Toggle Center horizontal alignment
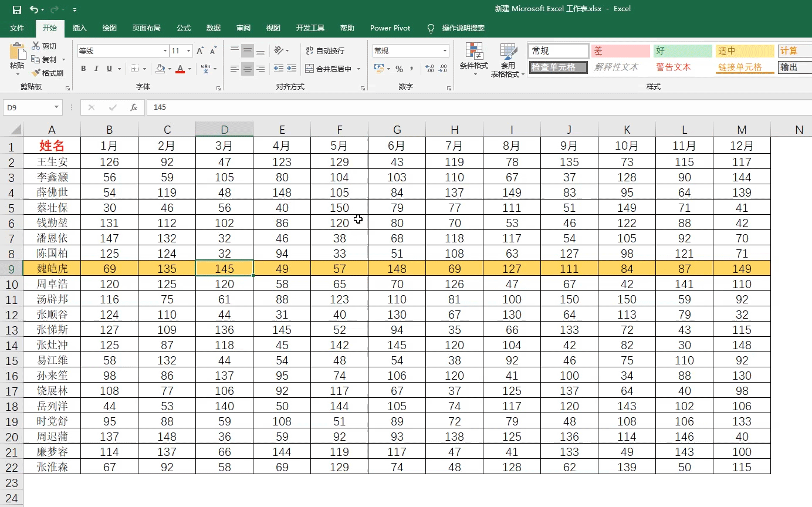The height and width of the screenshot is (507, 812). pos(248,69)
